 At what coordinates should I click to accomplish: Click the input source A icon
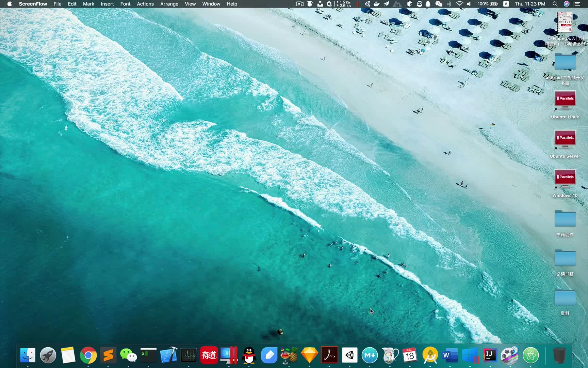pyautogui.click(x=506, y=4)
